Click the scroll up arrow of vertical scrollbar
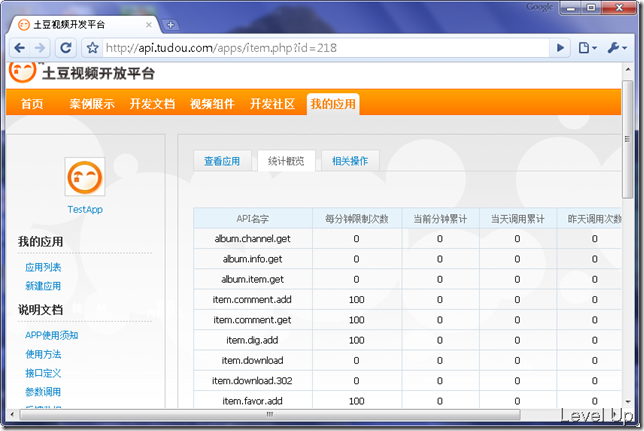This screenshot has width=644, height=431. pos(628,69)
